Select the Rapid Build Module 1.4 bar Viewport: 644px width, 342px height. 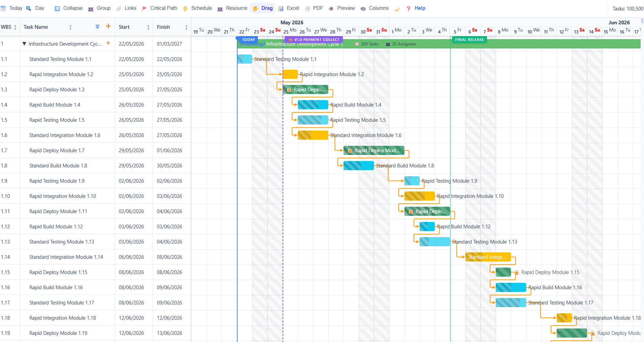point(313,105)
